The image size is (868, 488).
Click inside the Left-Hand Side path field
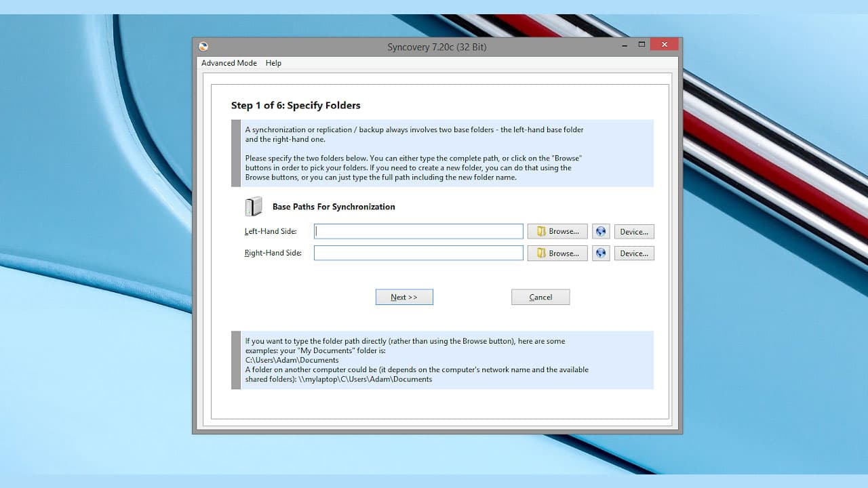coord(418,231)
